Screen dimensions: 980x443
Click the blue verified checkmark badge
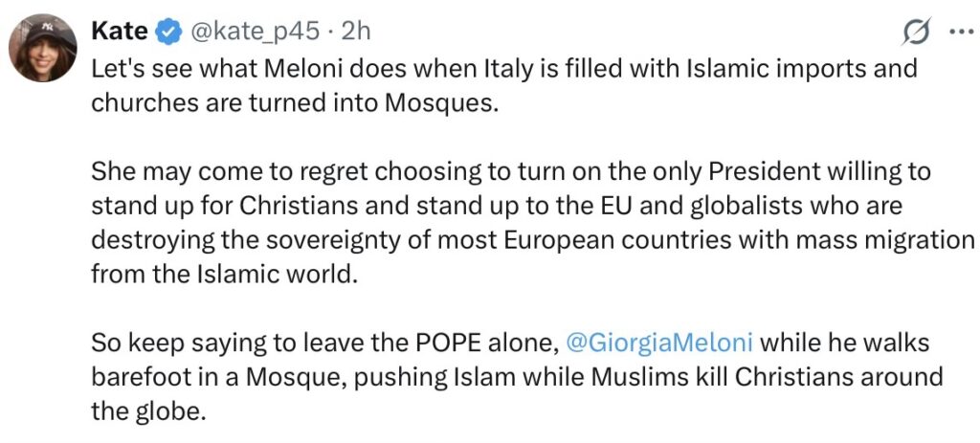(168, 33)
